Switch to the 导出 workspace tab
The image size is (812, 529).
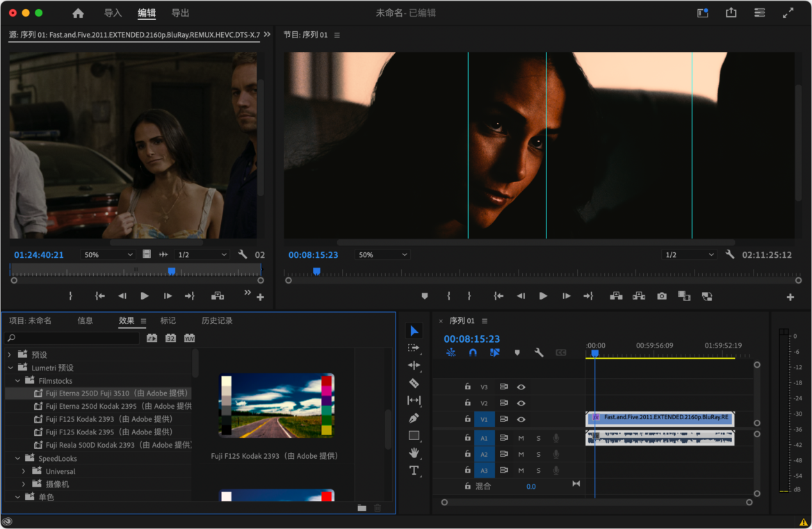(x=180, y=13)
